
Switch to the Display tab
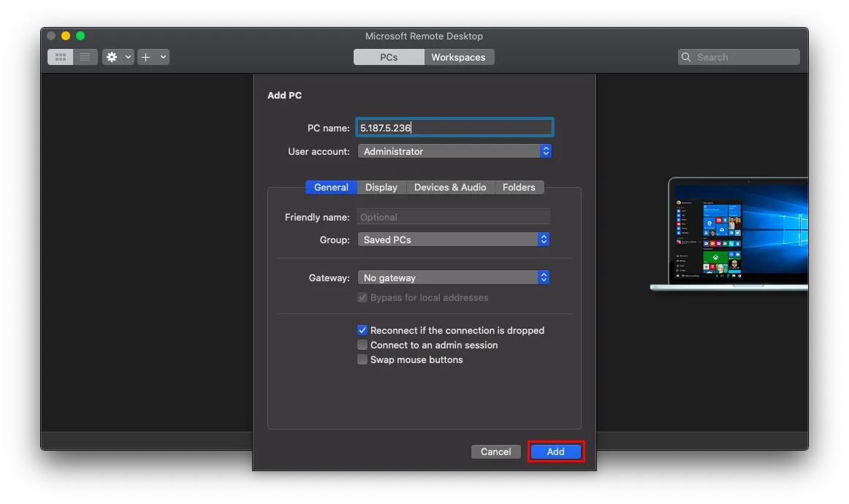381,187
